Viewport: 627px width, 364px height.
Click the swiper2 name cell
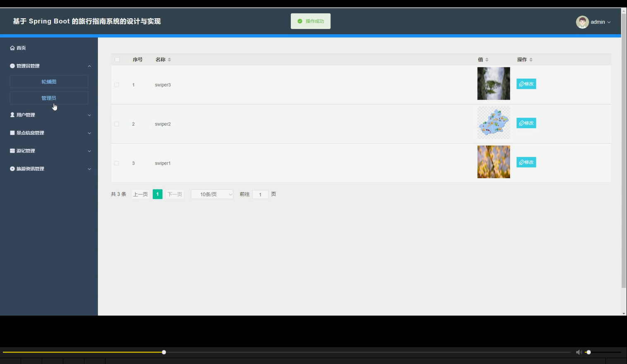click(163, 124)
